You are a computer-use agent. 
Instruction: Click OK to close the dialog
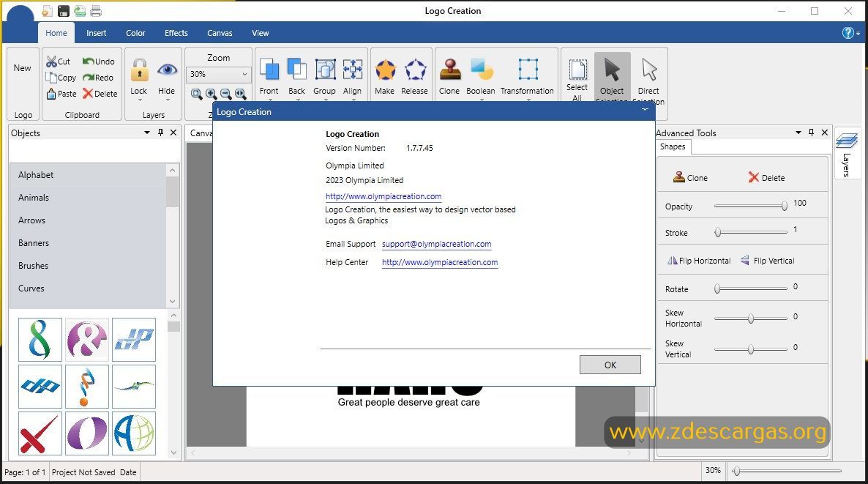coord(610,365)
